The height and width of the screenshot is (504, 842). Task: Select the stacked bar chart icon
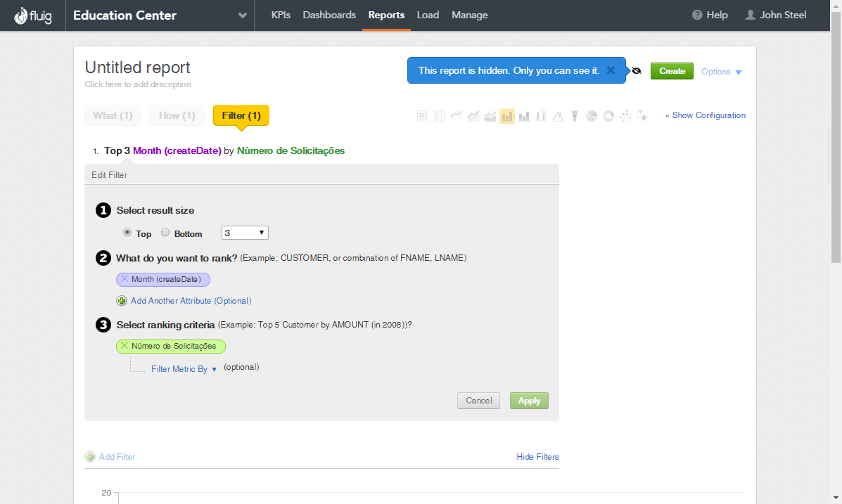(524, 116)
